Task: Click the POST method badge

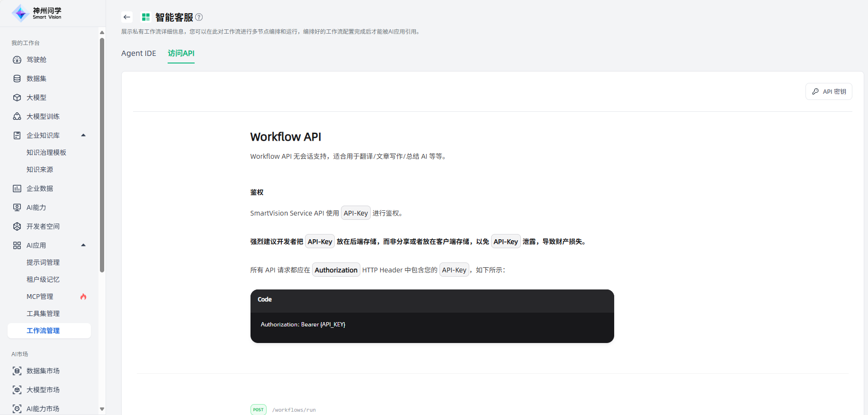Action: [x=259, y=410]
